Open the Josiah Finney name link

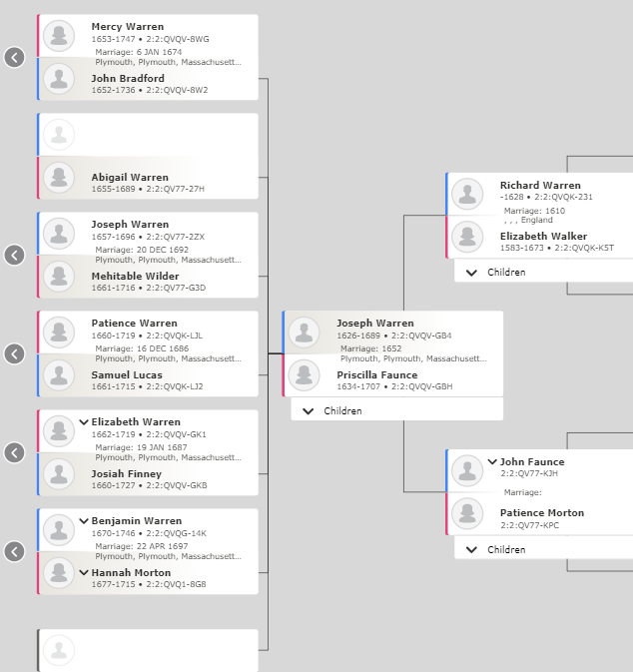click(127, 473)
